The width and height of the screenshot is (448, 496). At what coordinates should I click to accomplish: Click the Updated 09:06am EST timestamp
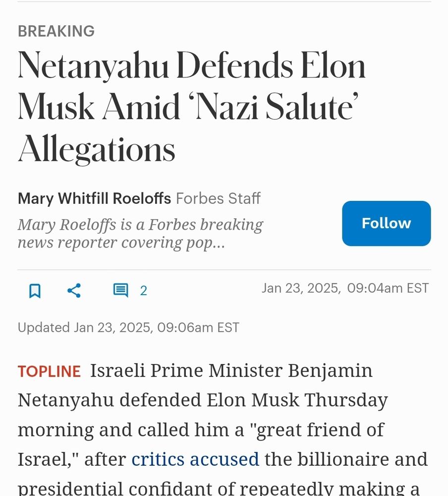pyautogui.click(x=128, y=327)
